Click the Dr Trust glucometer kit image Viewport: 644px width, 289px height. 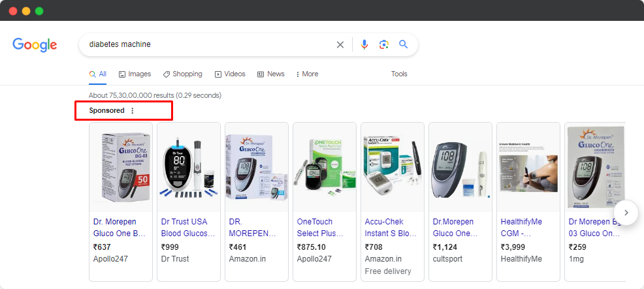tap(189, 167)
